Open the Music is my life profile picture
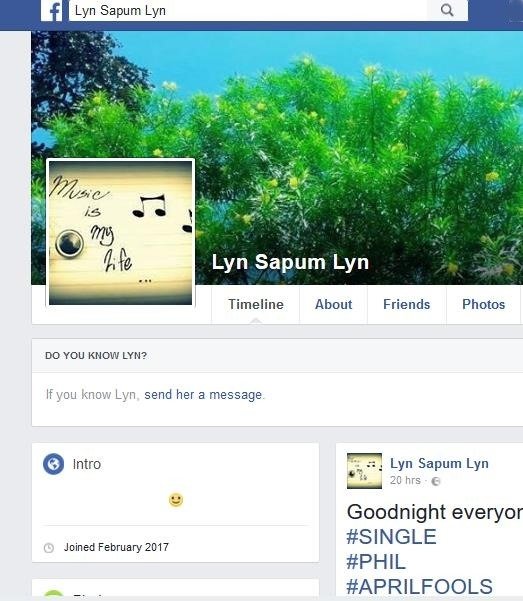Screen dimensions: 523x601 click(120, 233)
